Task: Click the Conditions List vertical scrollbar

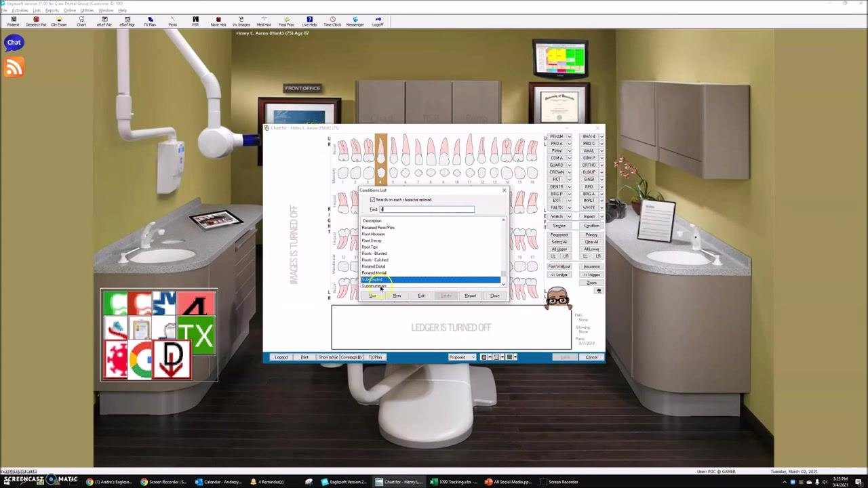Action: pos(503,251)
